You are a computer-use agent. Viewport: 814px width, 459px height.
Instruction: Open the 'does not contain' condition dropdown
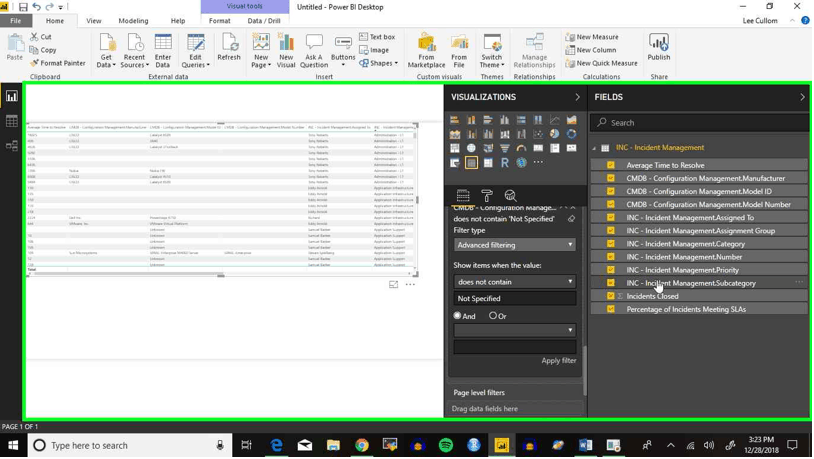click(x=514, y=281)
